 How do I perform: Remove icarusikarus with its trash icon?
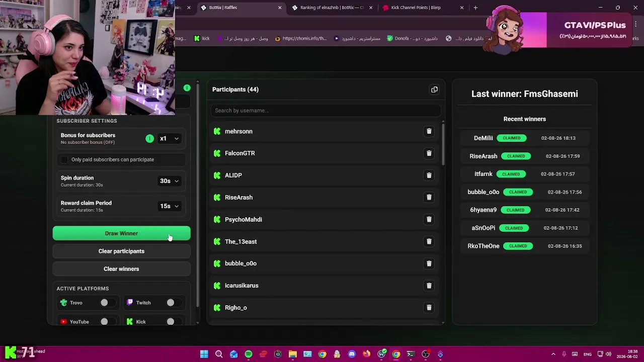(x=429, y=286)
